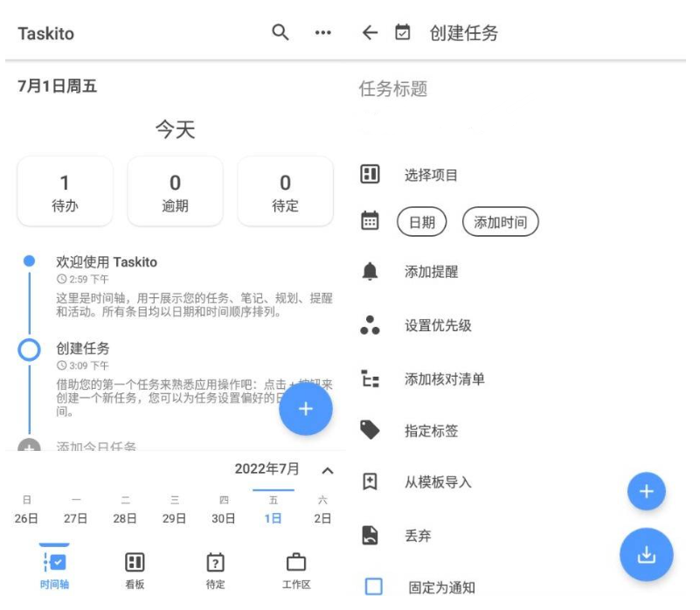Click the bell icon for 添加提醒

tap(370, 271)
